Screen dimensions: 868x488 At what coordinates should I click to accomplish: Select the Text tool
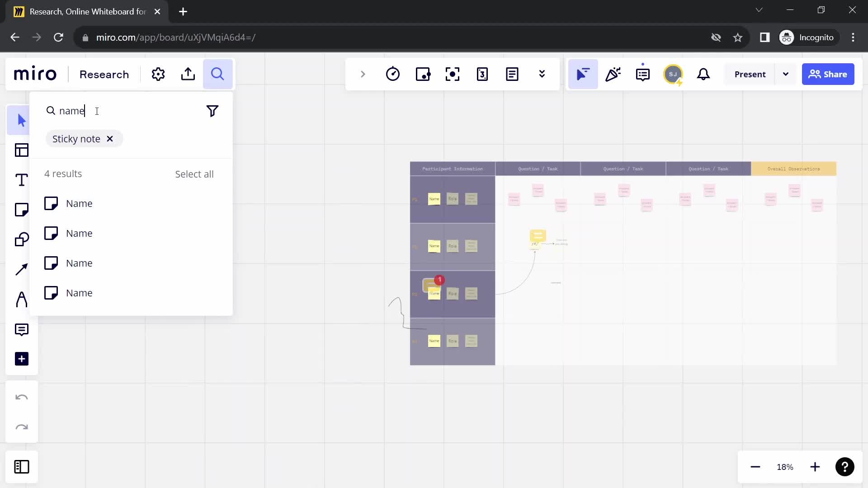(21, 180)
